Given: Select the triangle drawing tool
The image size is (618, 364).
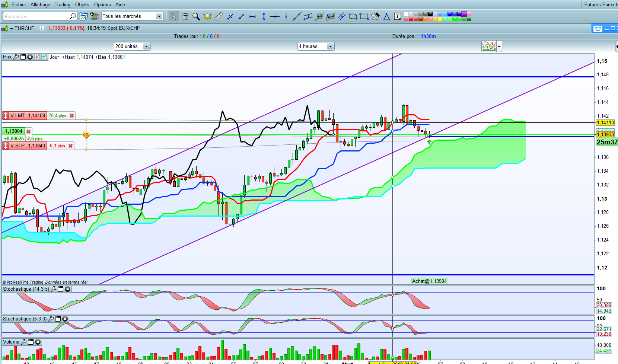Looking at the screenshot, I should [386, 16].
